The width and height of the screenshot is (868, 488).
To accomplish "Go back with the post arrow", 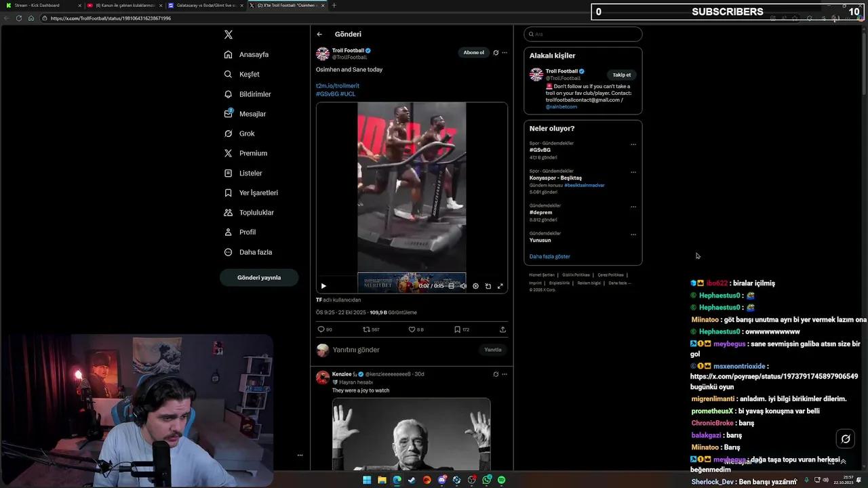I will (319, 34).
